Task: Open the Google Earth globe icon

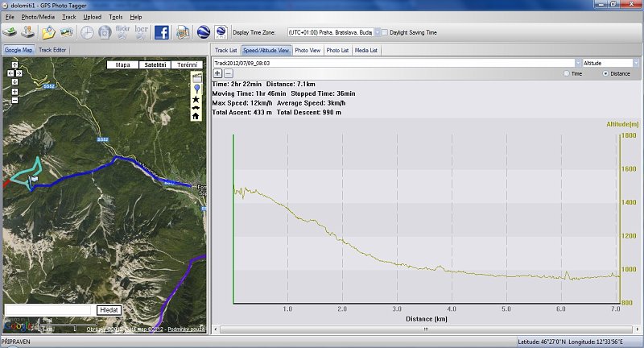Action: point(204,32)
